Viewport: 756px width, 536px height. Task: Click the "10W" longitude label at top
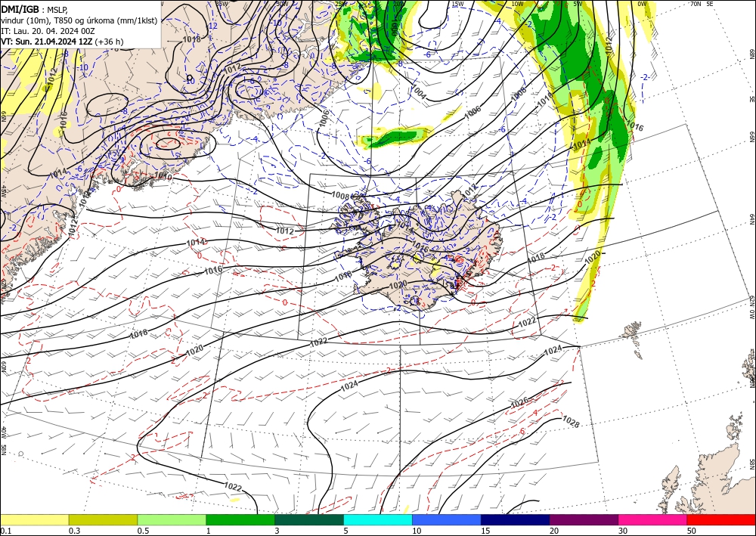pyautogui.click(x=517, y=4)
